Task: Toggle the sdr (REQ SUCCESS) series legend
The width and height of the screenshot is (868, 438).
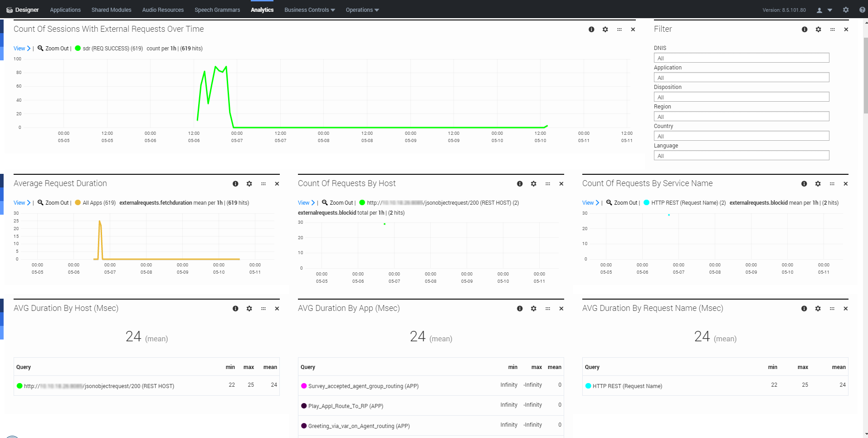Action: [78, 48]
